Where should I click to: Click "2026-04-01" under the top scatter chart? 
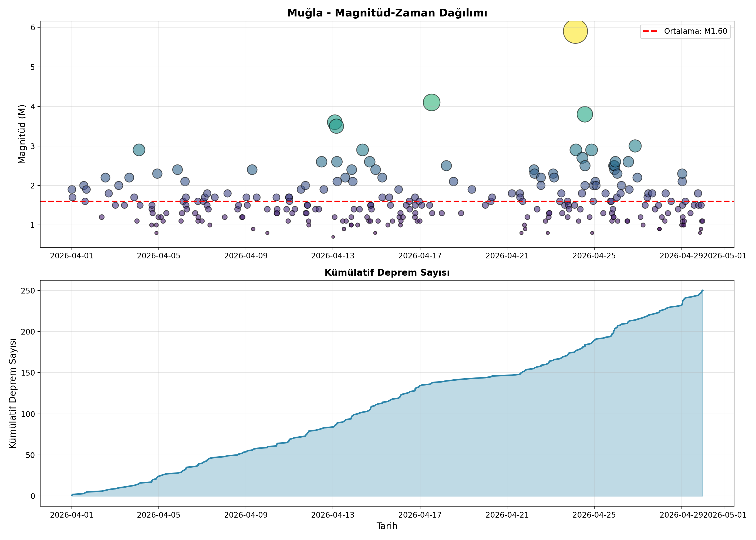(x=72, y=256)
